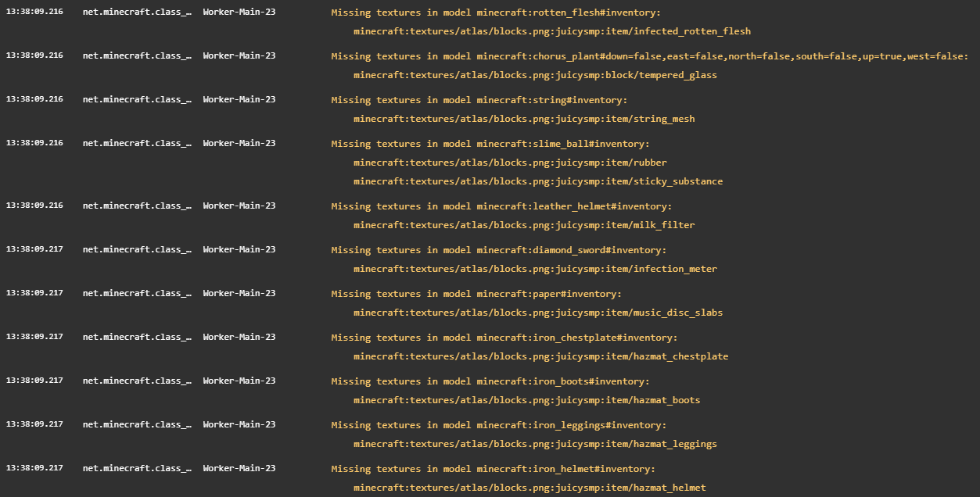The height and width of the screenshot is (497, 980).
Task: Click the hazmat_helmet texture path on last line
Action: click(529, 487)
